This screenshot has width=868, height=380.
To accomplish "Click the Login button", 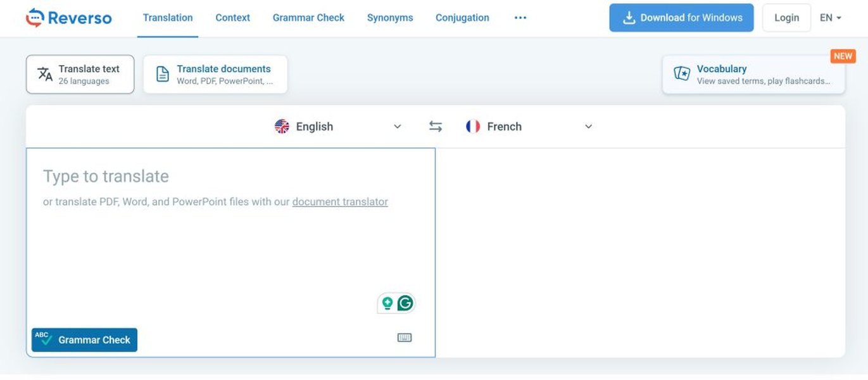I will 786,17.
